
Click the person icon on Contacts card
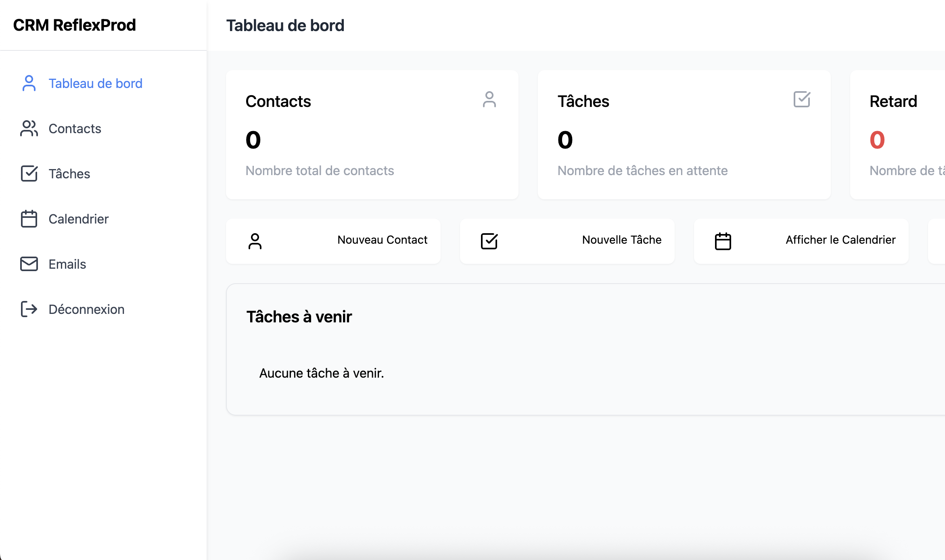(489, 99)
